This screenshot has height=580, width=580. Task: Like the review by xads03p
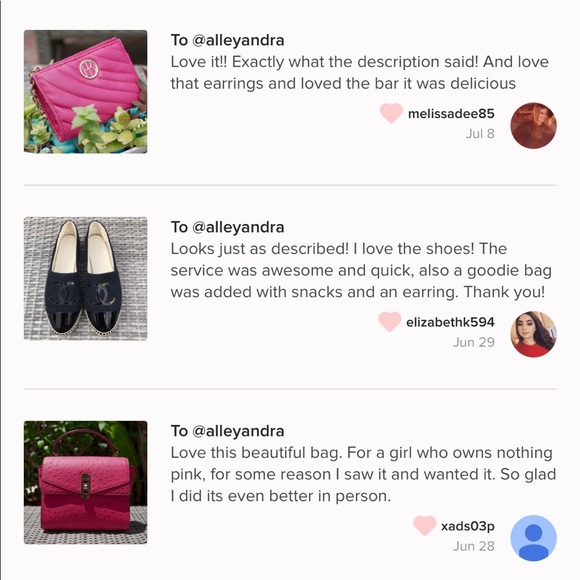tap(425, 525)
